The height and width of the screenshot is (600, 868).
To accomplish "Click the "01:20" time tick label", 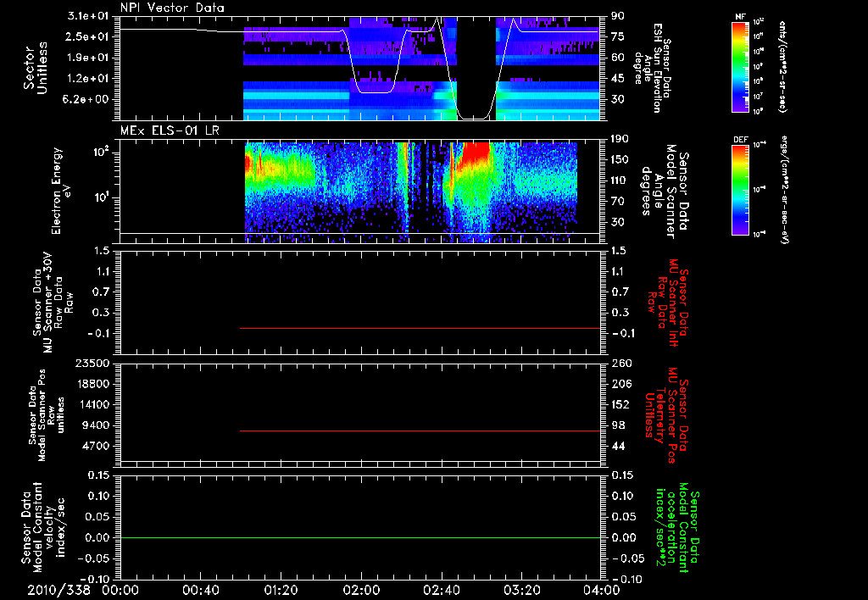I will point(281,590).
